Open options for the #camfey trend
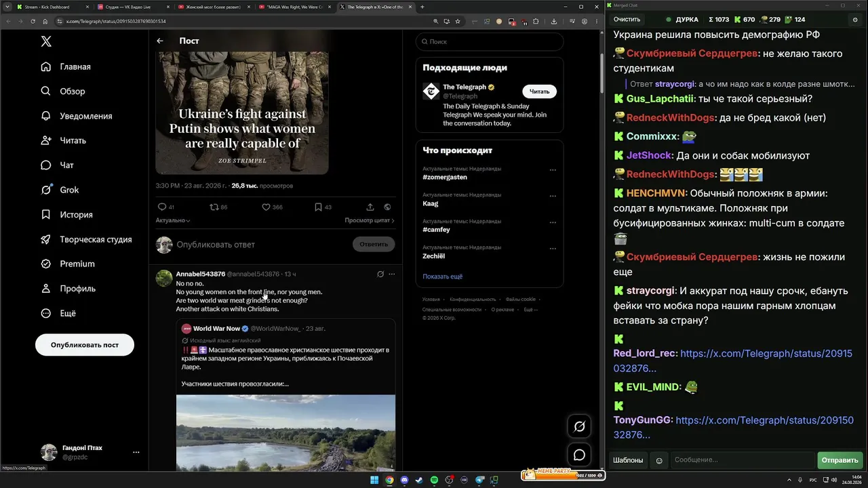The image size is (868, 488). [553, 222]
